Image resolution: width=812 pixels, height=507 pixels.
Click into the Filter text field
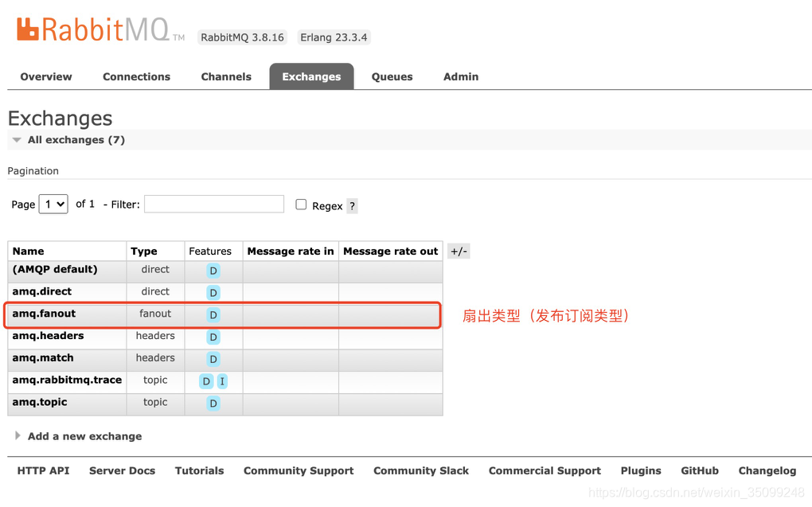214,204
